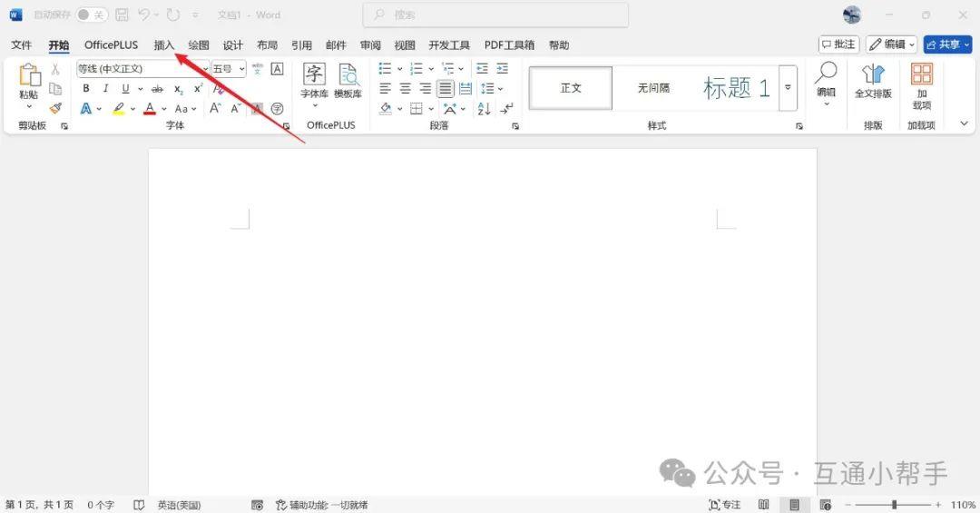Decrease paragraph indent

[482, 69]
